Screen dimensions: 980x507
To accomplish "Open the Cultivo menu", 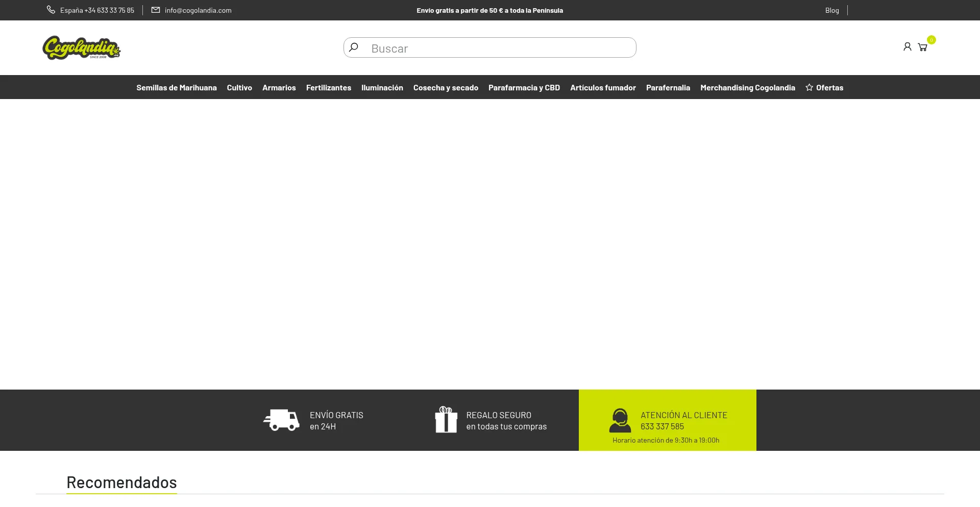I will pyautogui.click(x=239, y=87).
